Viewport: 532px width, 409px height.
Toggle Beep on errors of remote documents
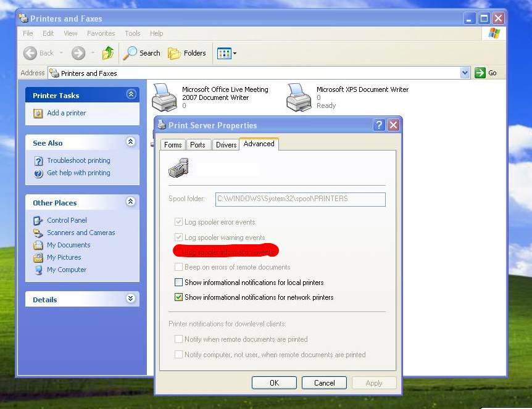pos(178,267)
